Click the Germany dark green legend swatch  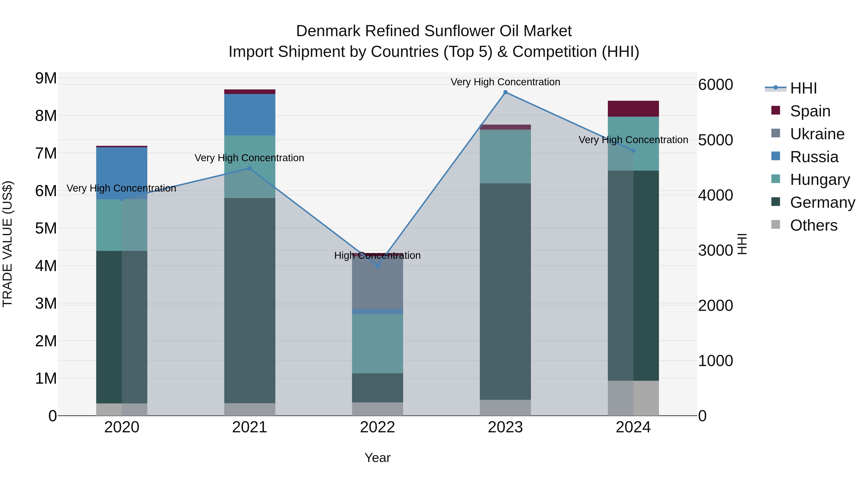point(776,202)
